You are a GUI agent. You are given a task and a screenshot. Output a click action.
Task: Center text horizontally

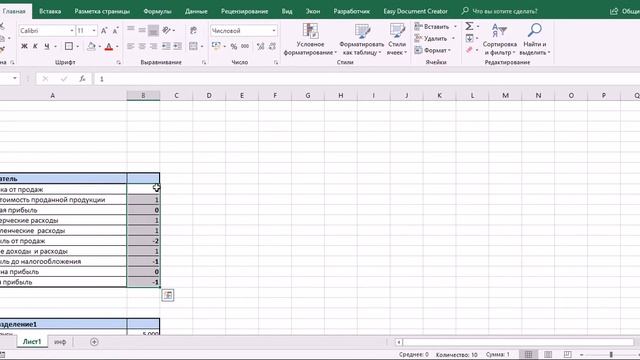click(x=142, y=47)
